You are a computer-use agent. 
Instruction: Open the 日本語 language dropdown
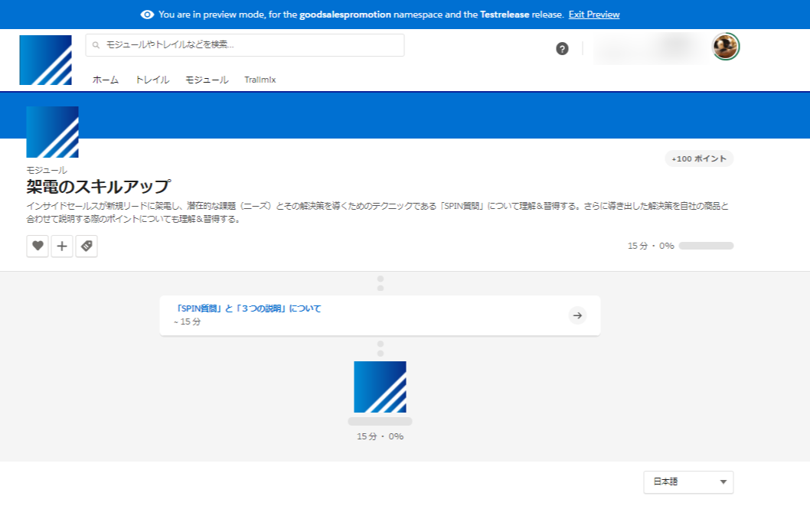pyautogui.click(x=688, y=482)
